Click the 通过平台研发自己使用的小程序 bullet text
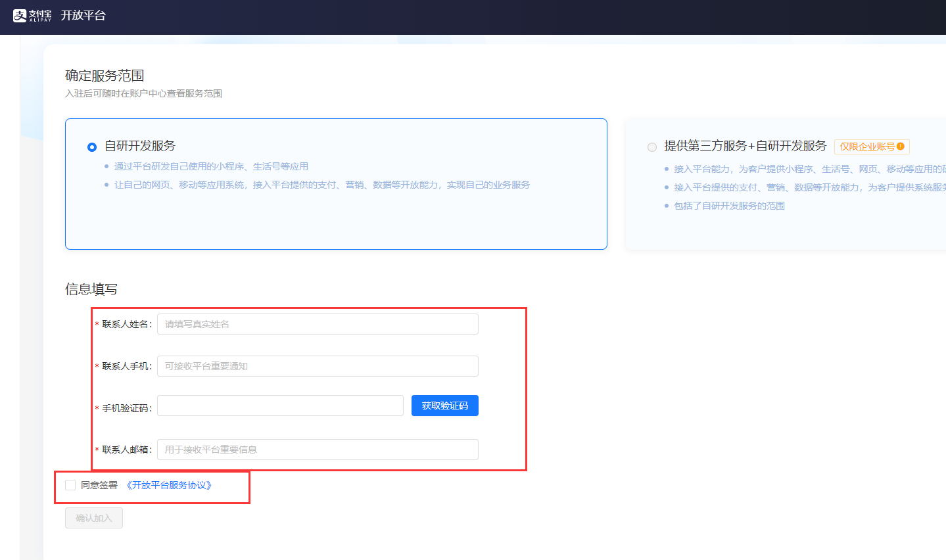Screen dimensions: 946x560 (211, 166)
